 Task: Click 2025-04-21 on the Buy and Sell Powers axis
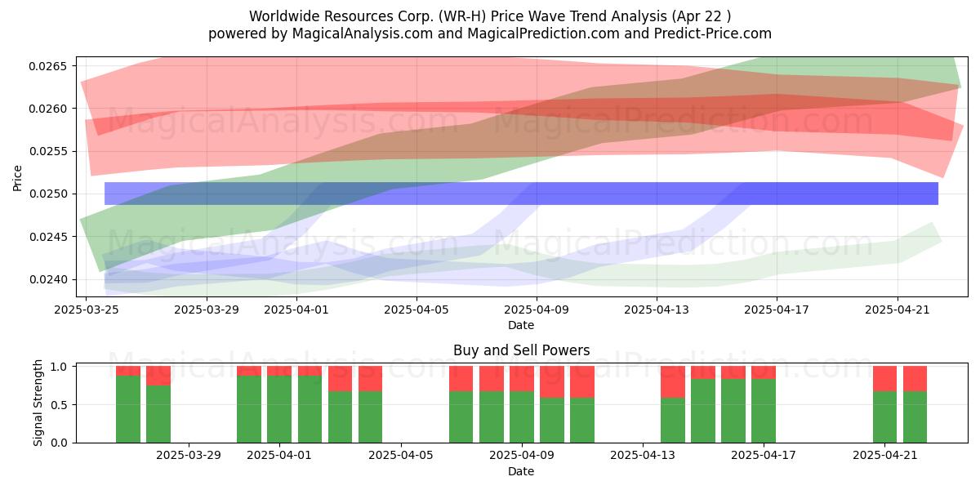[x=884, y=456]
